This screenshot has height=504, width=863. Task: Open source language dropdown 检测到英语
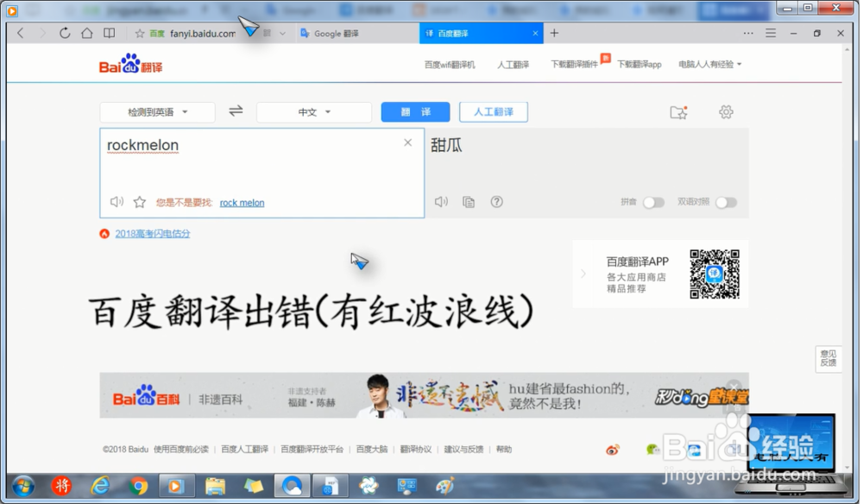(157, 112)
